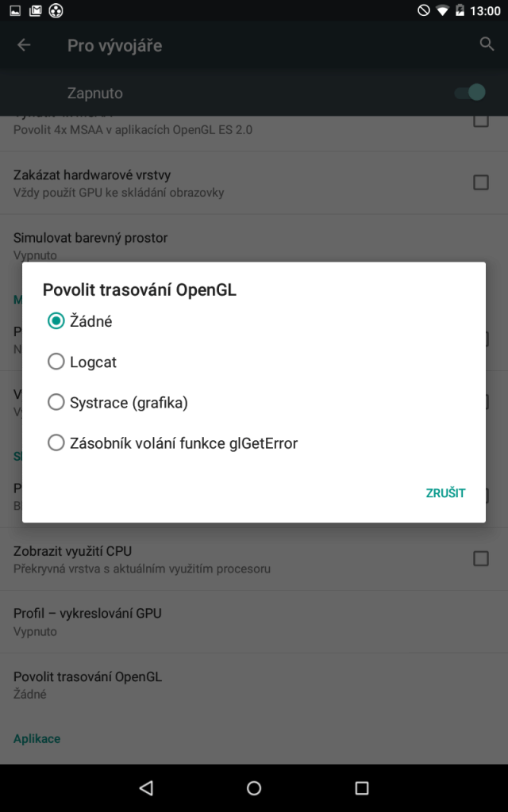
Task: Open search with magnifier icon
Action: 487,44
